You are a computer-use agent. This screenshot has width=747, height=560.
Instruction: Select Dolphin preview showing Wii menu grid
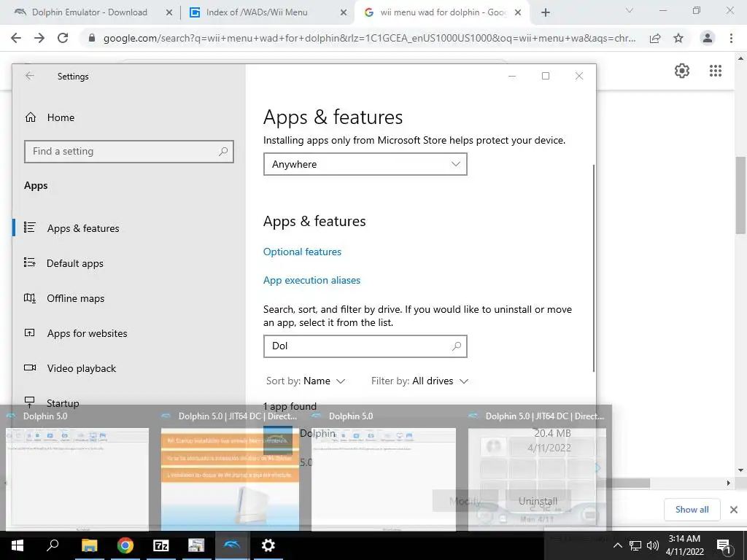click(537, 478)
